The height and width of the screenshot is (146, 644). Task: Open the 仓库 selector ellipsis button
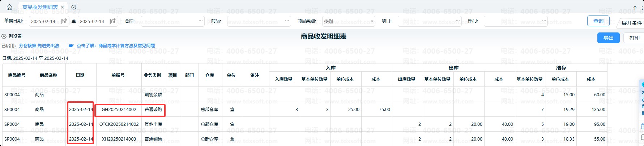click(x=201, y=21)
